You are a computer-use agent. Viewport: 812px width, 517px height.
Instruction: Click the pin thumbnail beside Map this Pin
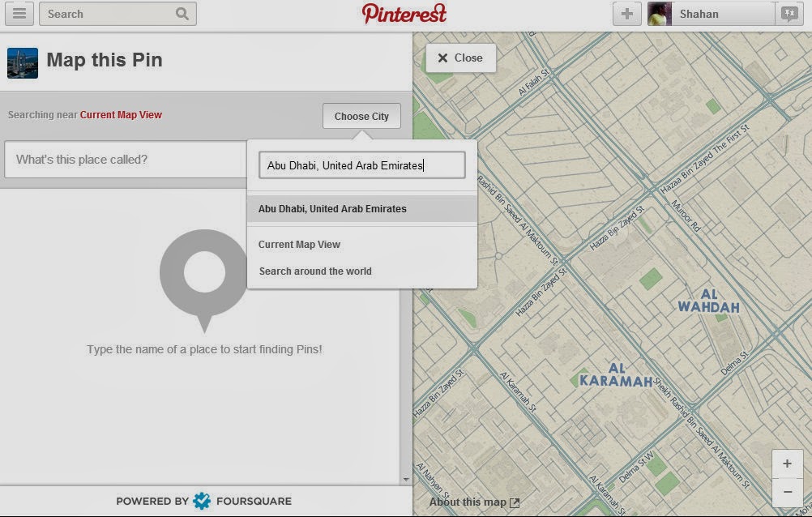[x=22, y=63]
